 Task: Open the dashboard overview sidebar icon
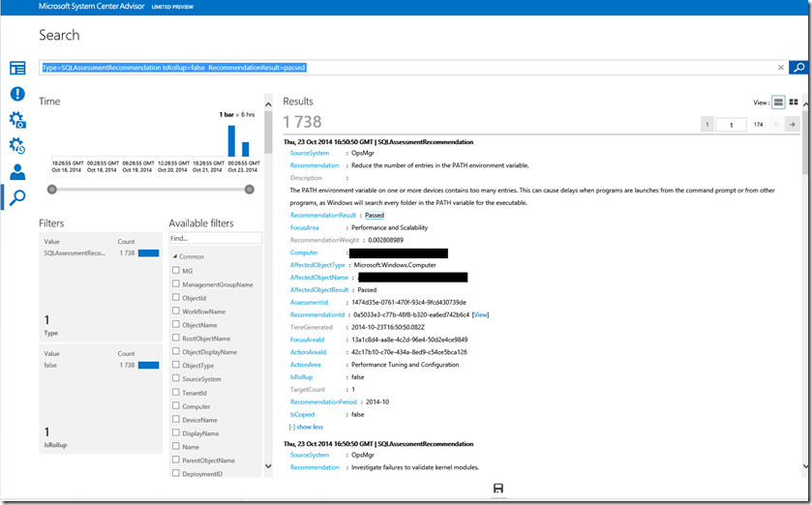coord(17,68)
